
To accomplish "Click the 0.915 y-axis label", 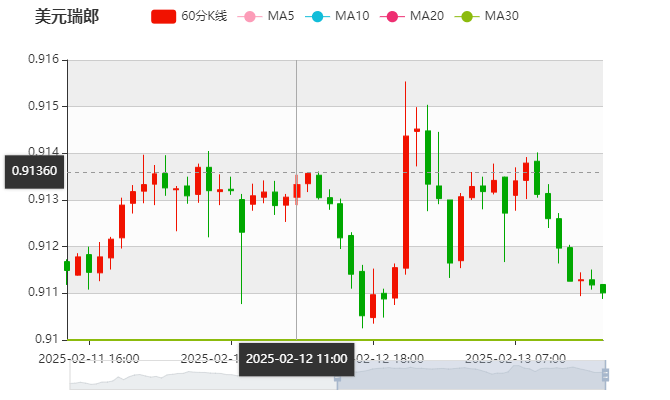I will (44, 106).
